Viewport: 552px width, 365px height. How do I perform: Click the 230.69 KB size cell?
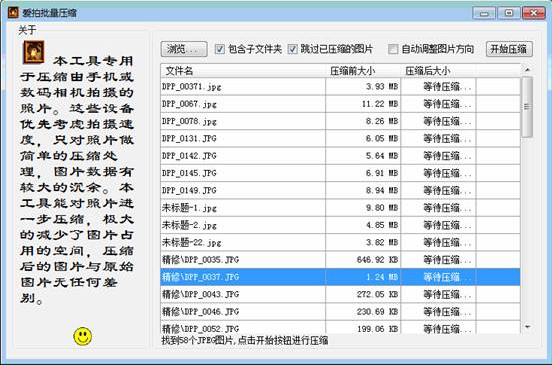click(363, 311)
